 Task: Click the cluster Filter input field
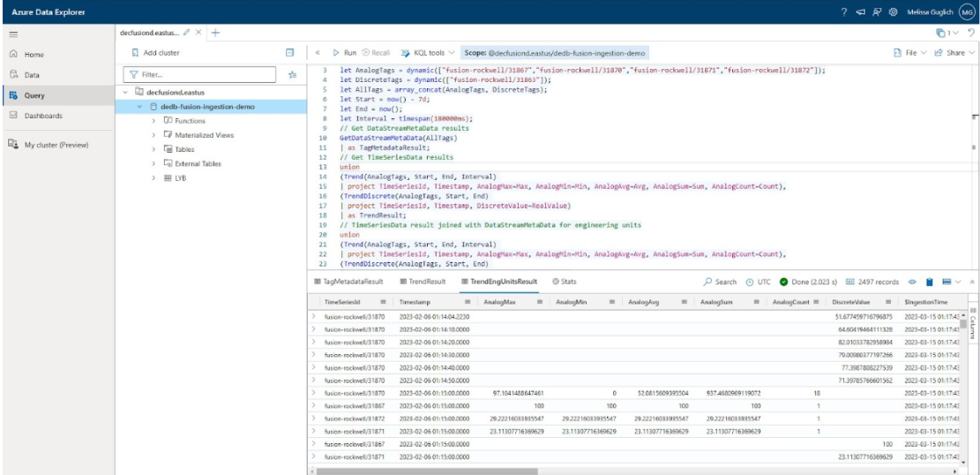199,74
